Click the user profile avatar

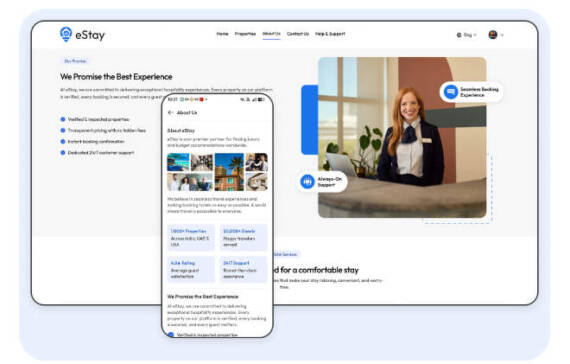click(x=493, y=35)
